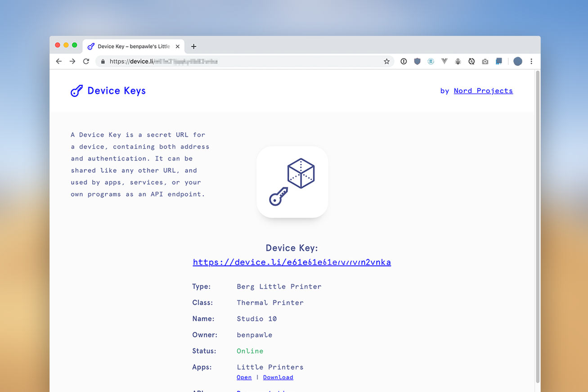
Task: Close the Device Key tab
Action: [x=178, y=46]
